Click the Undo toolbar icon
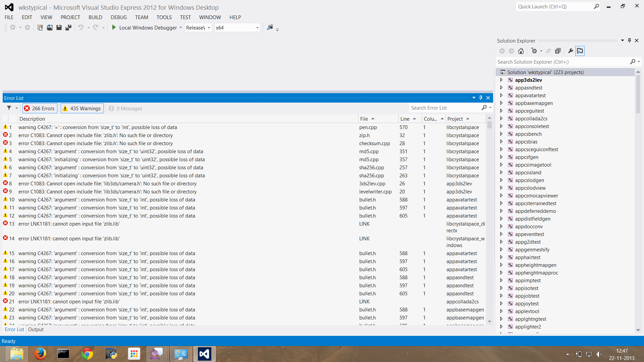 81,27
